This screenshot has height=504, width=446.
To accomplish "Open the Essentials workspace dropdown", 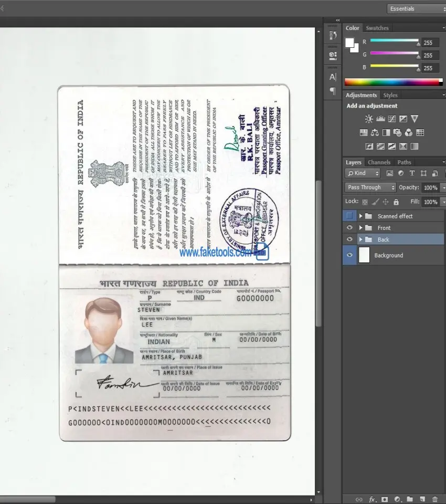I will click(417, 9).
